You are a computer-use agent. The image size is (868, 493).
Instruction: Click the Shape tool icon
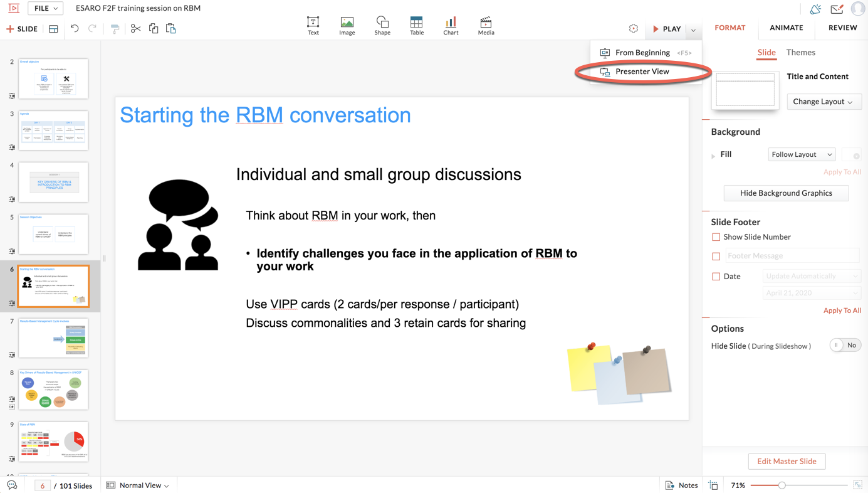[382, 26]
